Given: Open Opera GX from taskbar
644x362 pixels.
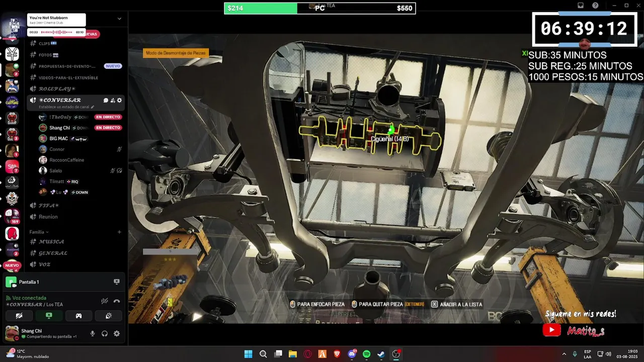Looking at the screenshot, I should 307,354.
